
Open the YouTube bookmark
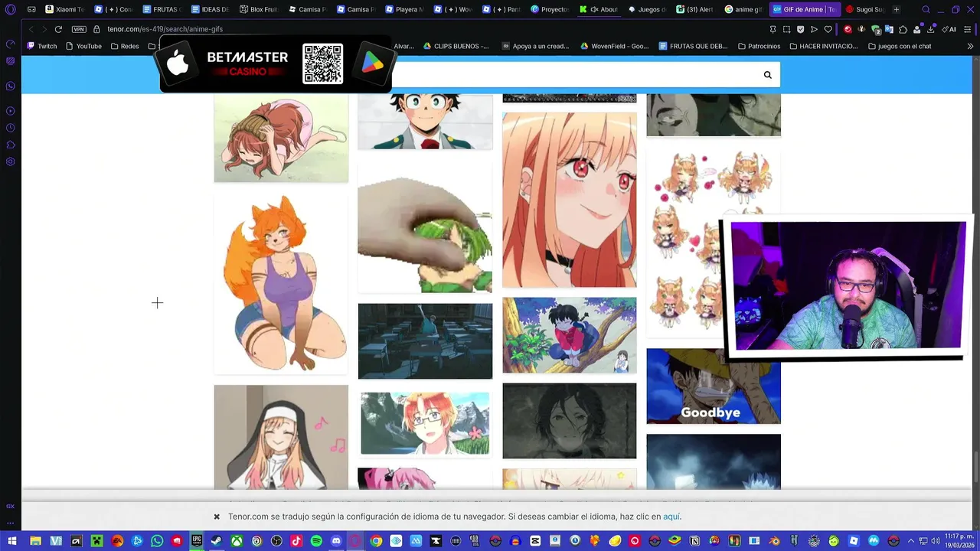point(83,46)
